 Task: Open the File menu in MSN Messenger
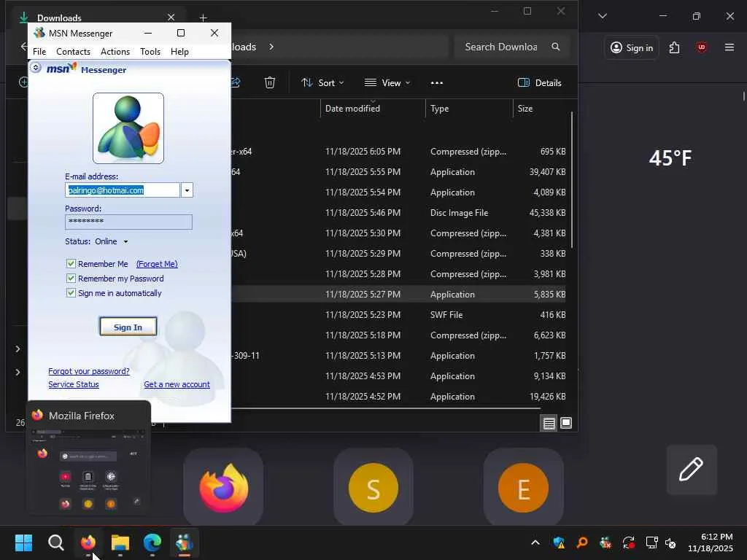(39, 52)
